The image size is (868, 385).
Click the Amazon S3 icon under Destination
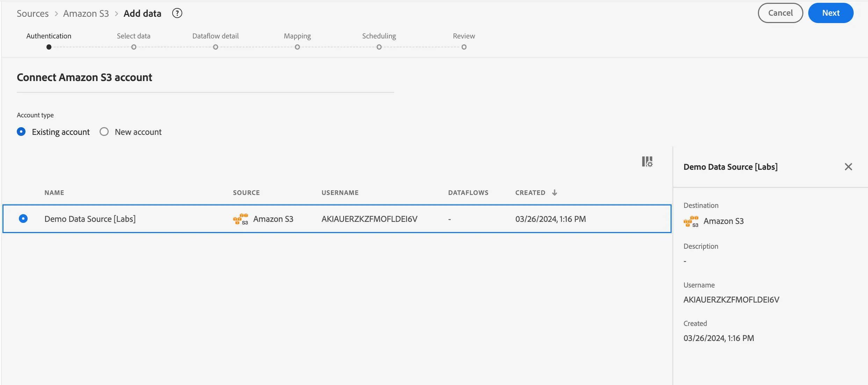pyautogui.click(x=691, y=221)
